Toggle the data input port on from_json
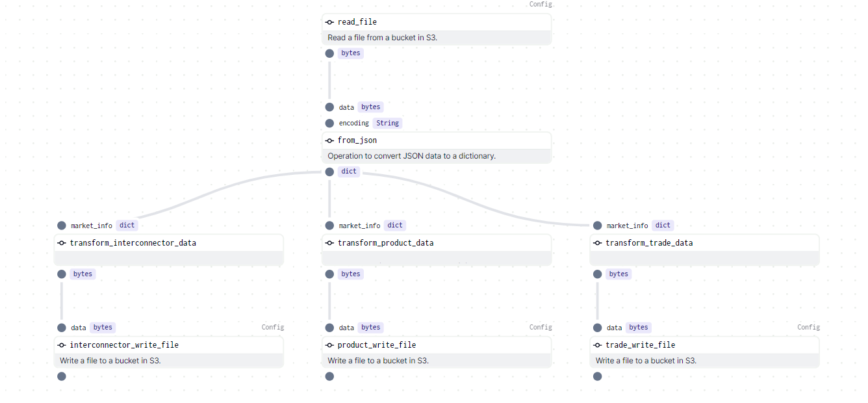The height and width of the screenshot is (403, 868). pyautogui.click(x=329, y=107)
